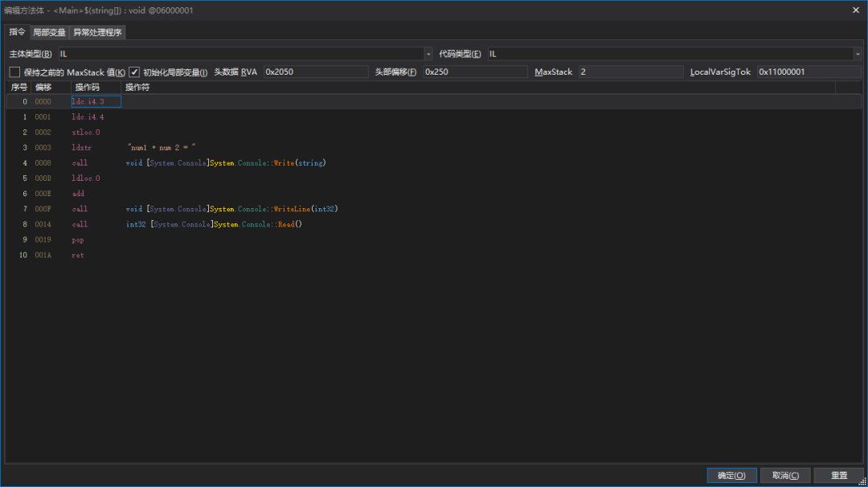868x487 pixels.
Task: Click the 头数据 RVA field
Action: (x=315, y=72)
